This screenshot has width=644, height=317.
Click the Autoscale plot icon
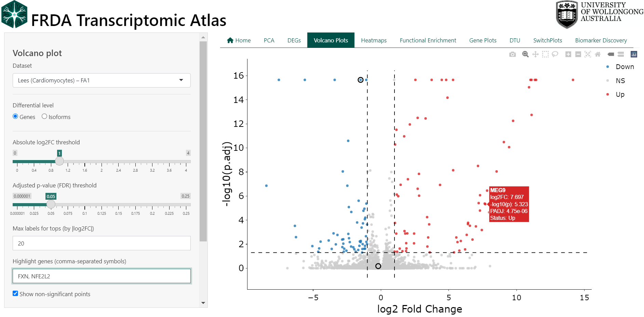pyautogui.click(x=588, y=54)
